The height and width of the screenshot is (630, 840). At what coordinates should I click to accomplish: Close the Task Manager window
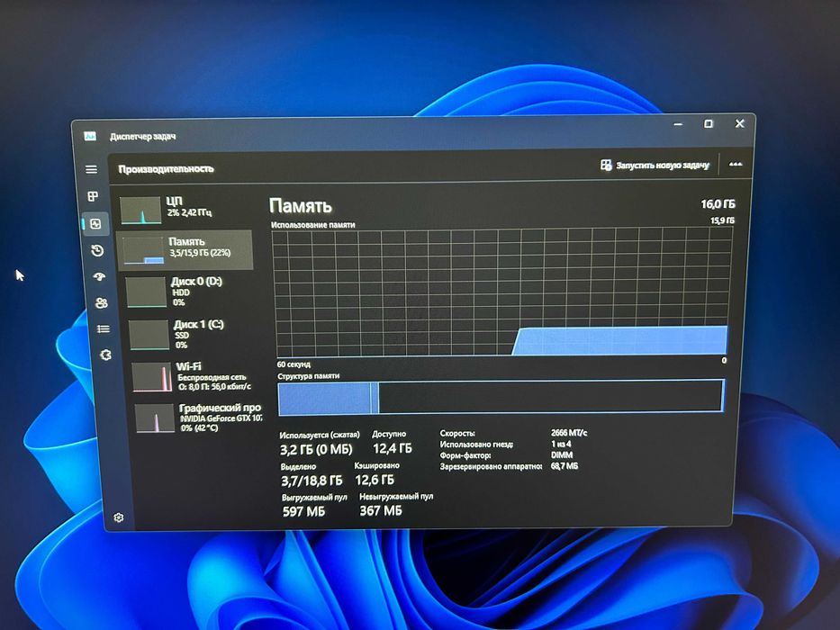click(x=739, y=123)
